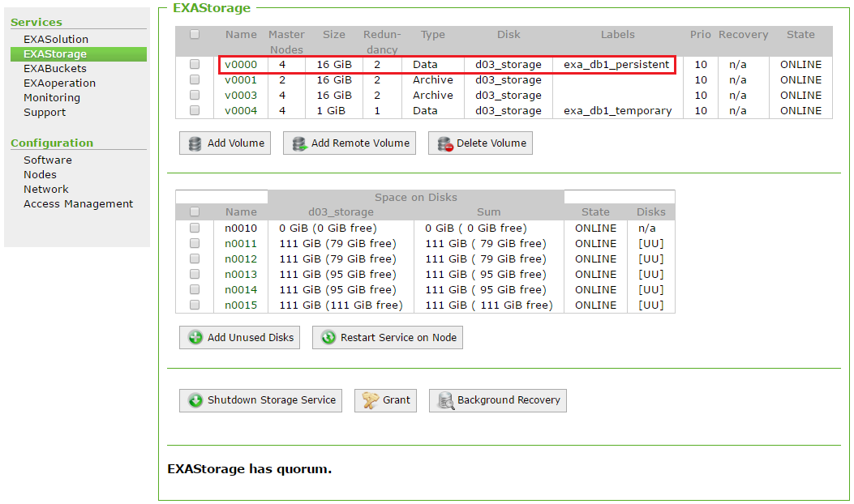Select the checkbox for node n0010

point(195,228)
